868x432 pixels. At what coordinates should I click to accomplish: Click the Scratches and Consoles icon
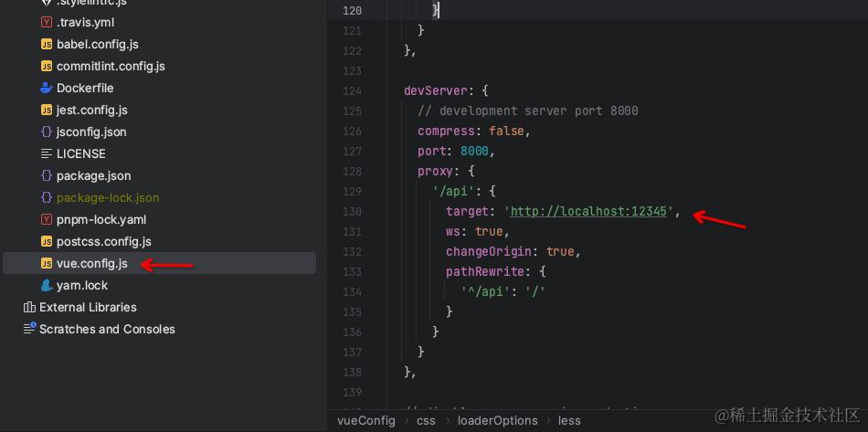coord(29,329)
